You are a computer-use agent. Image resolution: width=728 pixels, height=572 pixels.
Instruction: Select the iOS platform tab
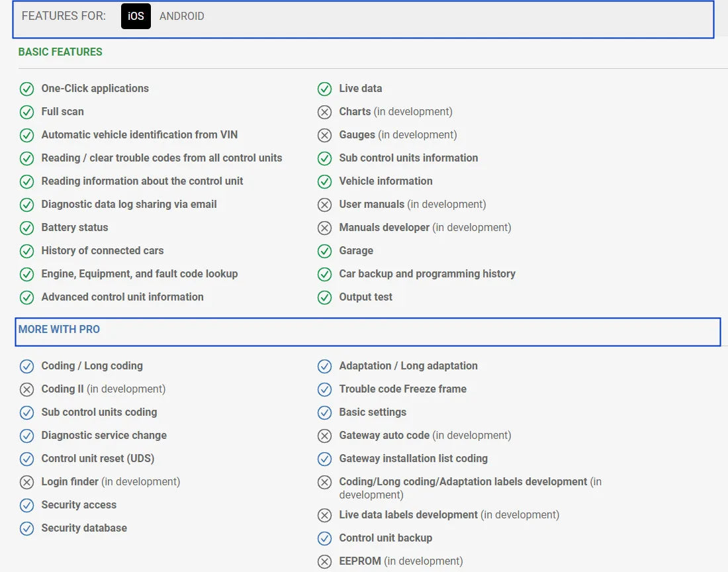tap(136, 17)
